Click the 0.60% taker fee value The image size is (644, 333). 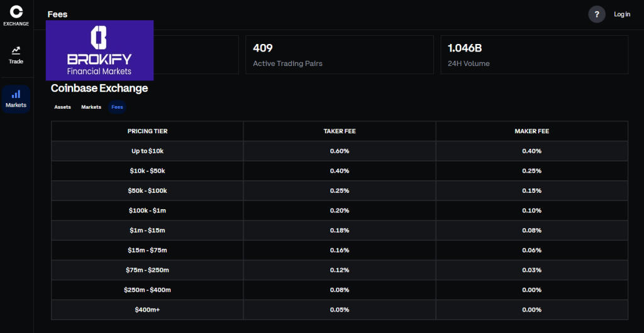coord(340,151)
